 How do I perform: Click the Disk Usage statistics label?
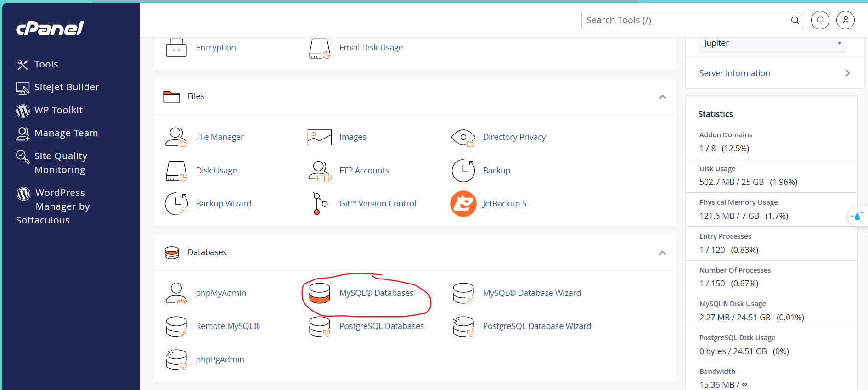coord(717,169)
